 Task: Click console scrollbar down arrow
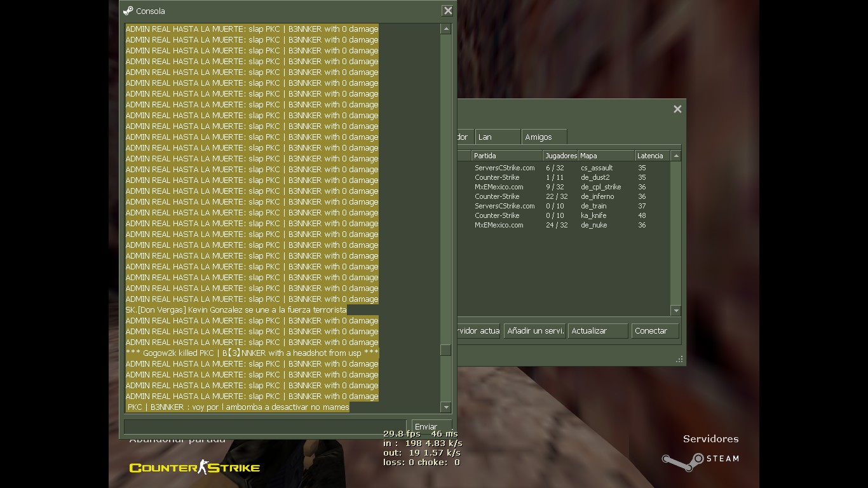click(x=445, y=407)
